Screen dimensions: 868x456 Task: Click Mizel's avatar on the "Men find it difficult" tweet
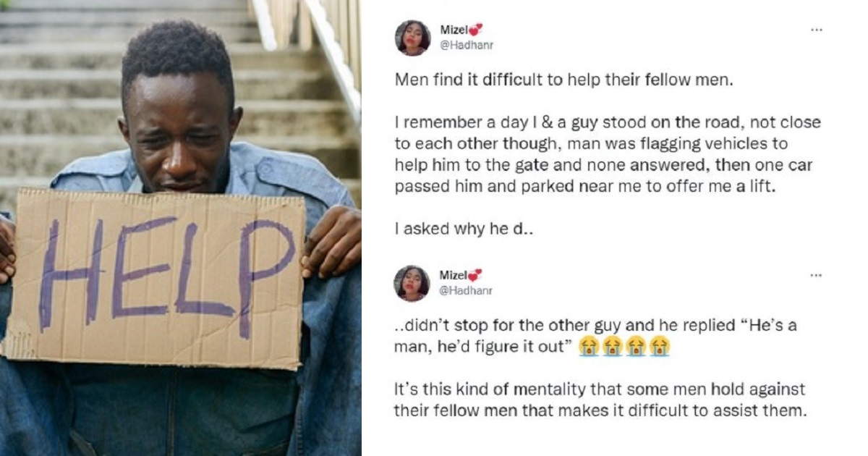(412, 38)
